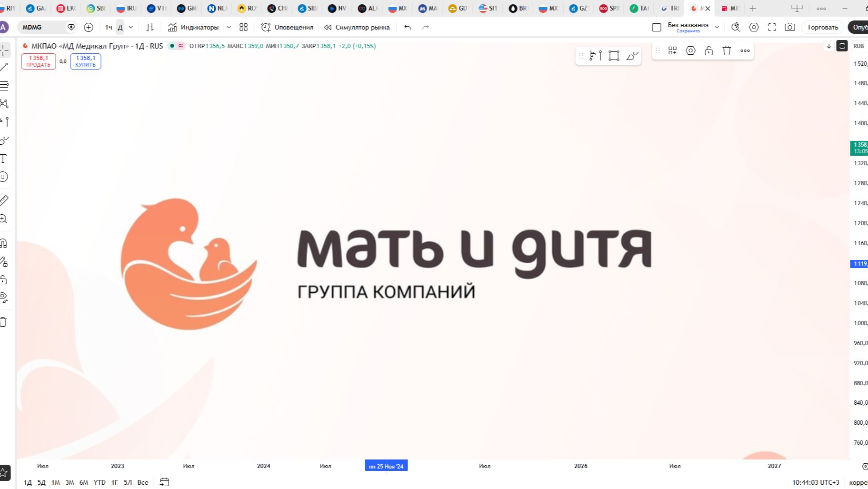Open drawing settings via the gear icon

click(690, 50)
